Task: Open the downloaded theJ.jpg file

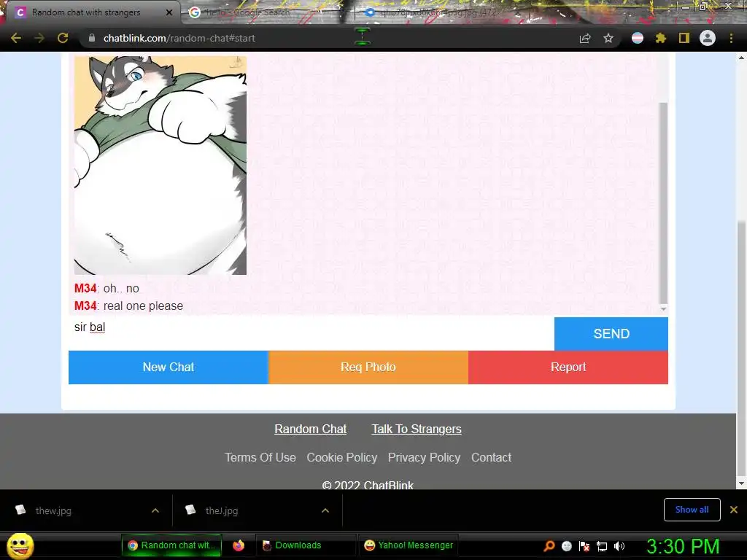Action: pyautogui.click(x=222, y=510)
